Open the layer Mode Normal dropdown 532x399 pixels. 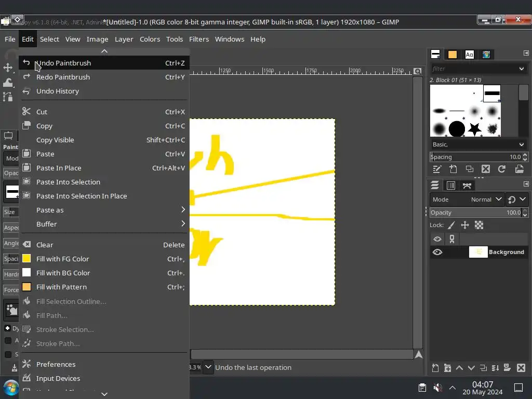click(467, 199)
